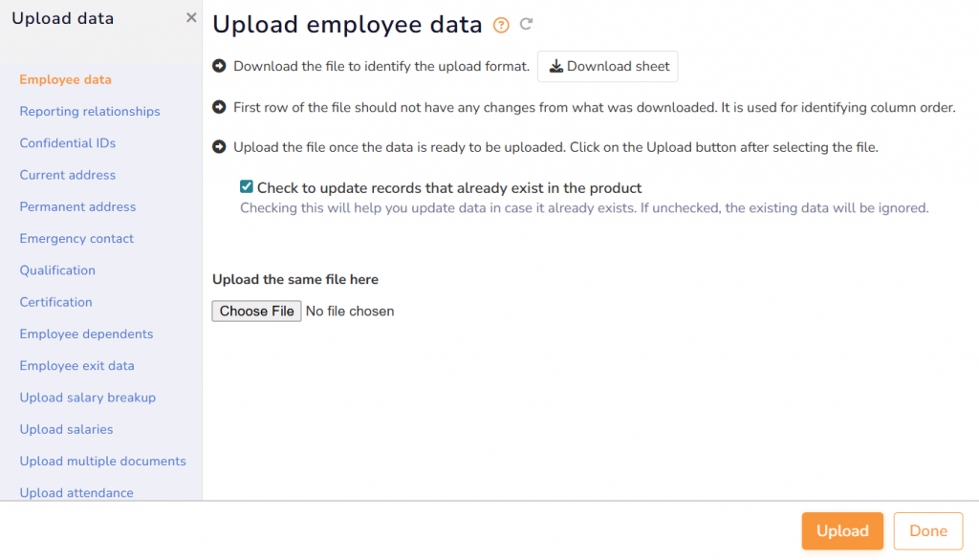Open the Emergency contact upload section
Screen dimensions: 979x560
point(76,238)
